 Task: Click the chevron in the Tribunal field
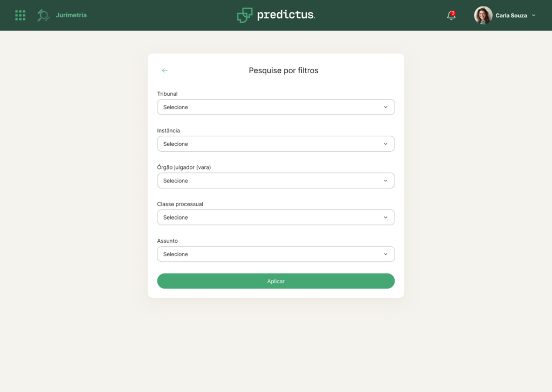[x=385, y=107]
